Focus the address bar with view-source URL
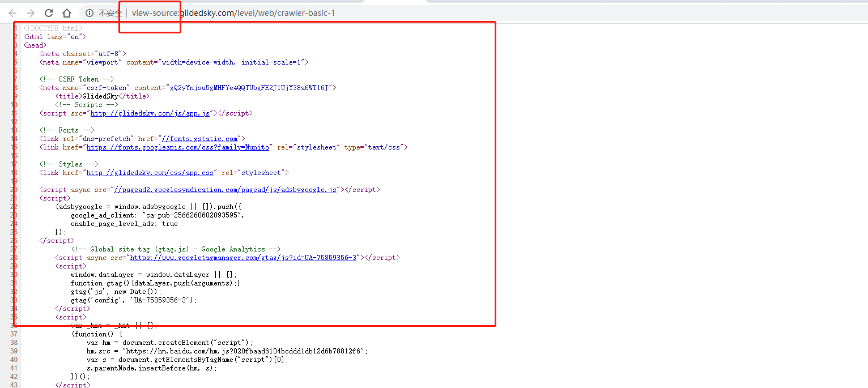 [x=233, y=13]
